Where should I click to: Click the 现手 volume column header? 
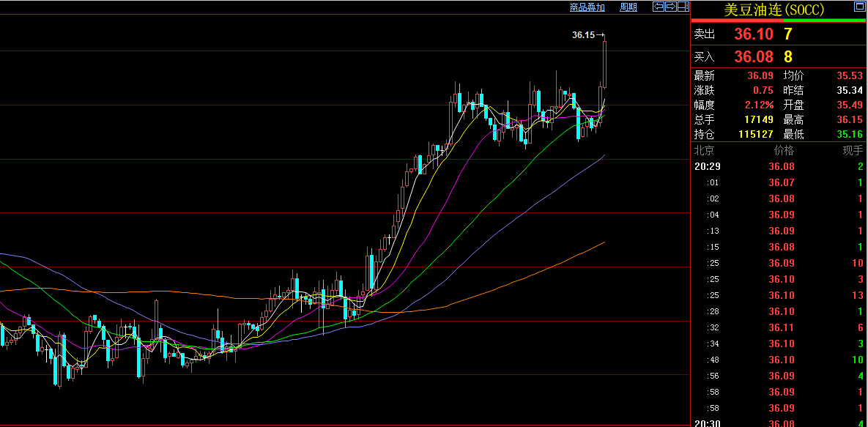click(x=853, y=150)
